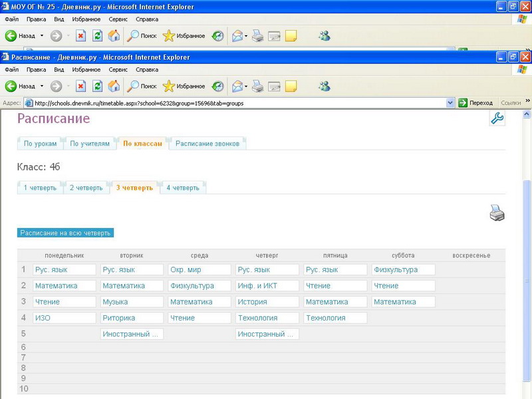Open Thursday's Инф. и ИКТ lesson
This screenshot has height=399, width=532.
256,286
